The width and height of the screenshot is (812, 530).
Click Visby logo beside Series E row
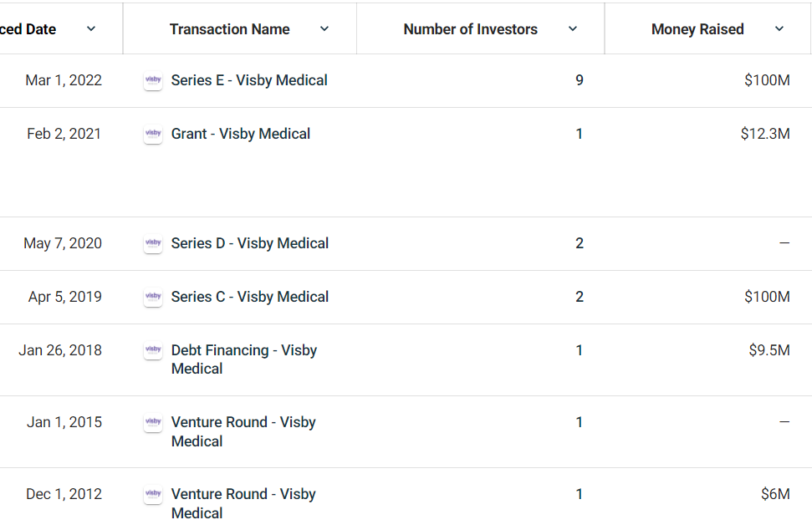tap(153, 81)
